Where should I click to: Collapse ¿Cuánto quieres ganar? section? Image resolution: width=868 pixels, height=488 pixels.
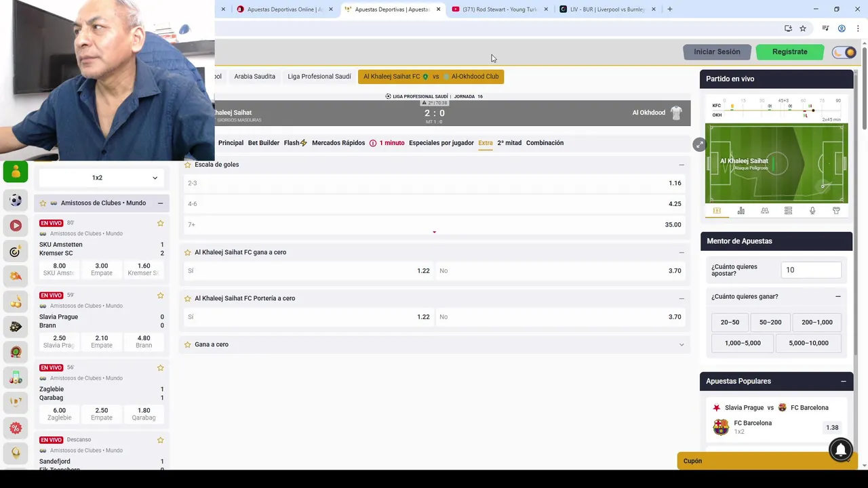(837, 296)
